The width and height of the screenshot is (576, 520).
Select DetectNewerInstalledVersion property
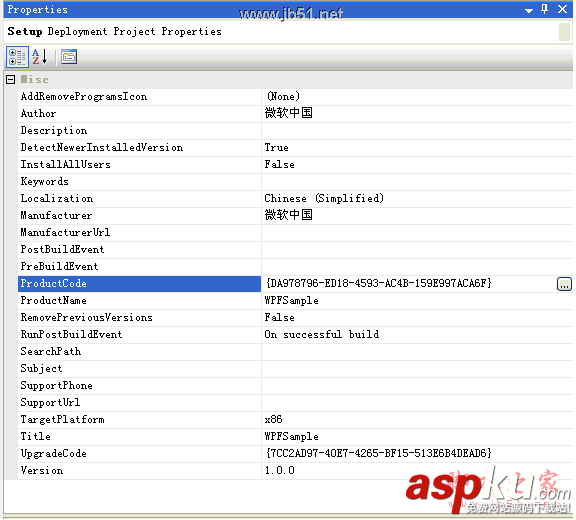(x=140, y=148)
